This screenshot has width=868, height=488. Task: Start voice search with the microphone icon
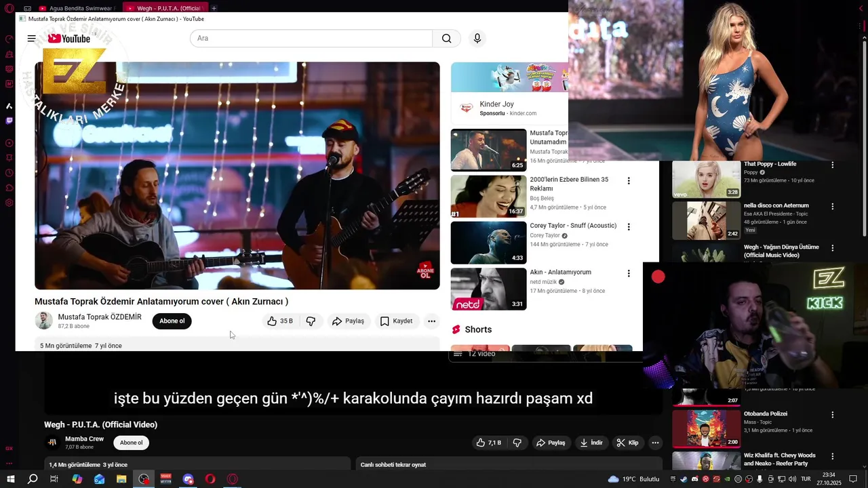[477, 39]
